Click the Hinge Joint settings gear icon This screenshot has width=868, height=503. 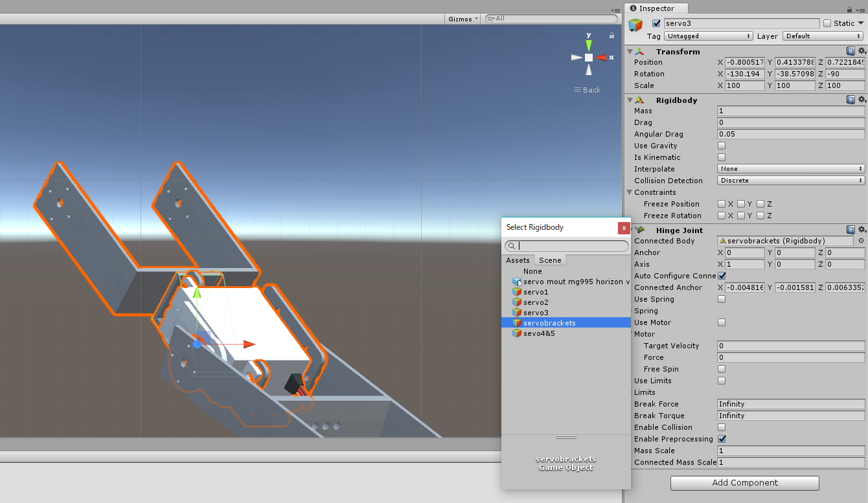[x=862, y=229]
